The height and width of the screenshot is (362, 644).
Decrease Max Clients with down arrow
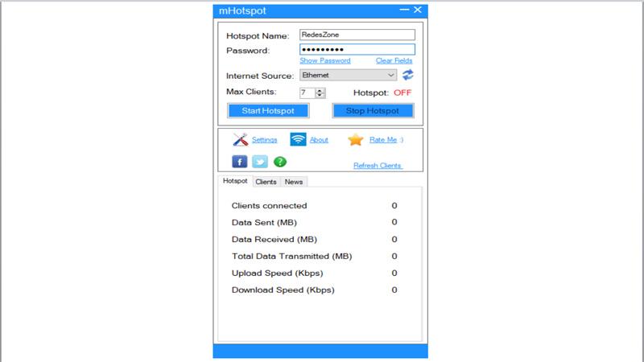point(320,95)
